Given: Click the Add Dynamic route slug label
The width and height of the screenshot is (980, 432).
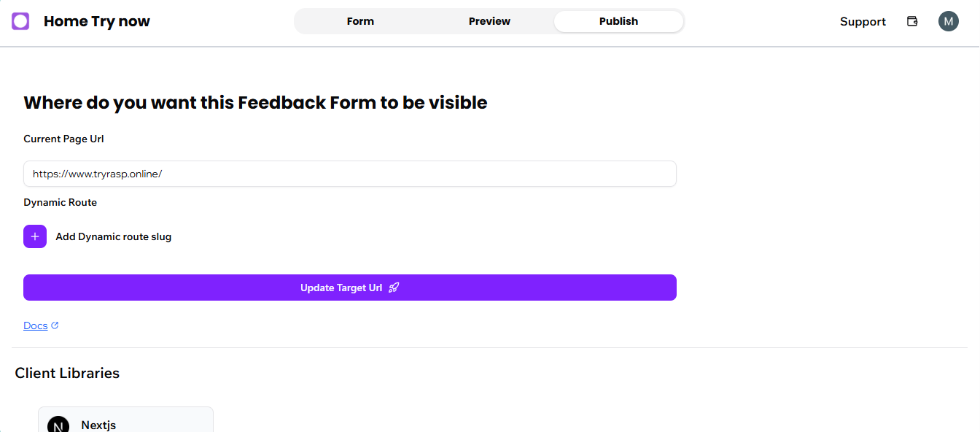Looking at the screenshot, I should coord(114,236).
